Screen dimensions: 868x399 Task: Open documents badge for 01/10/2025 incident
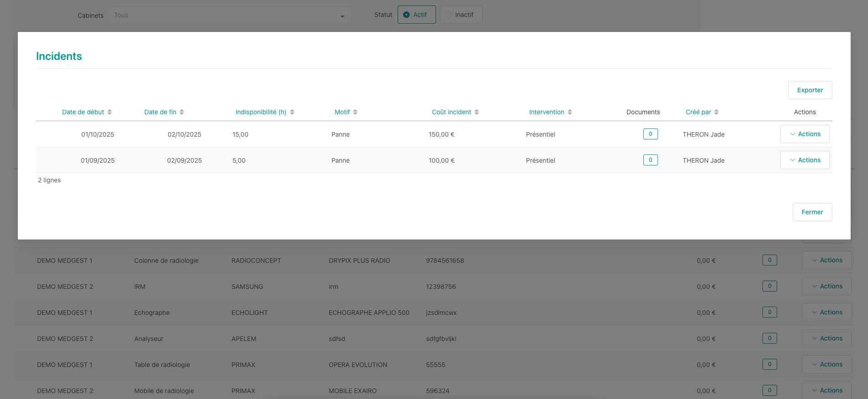650,134
